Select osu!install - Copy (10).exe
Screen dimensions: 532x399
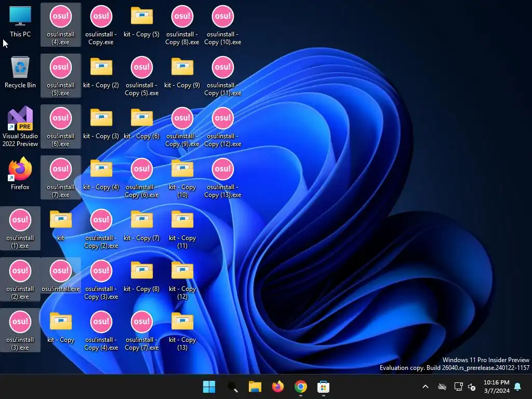click(222, 25)
